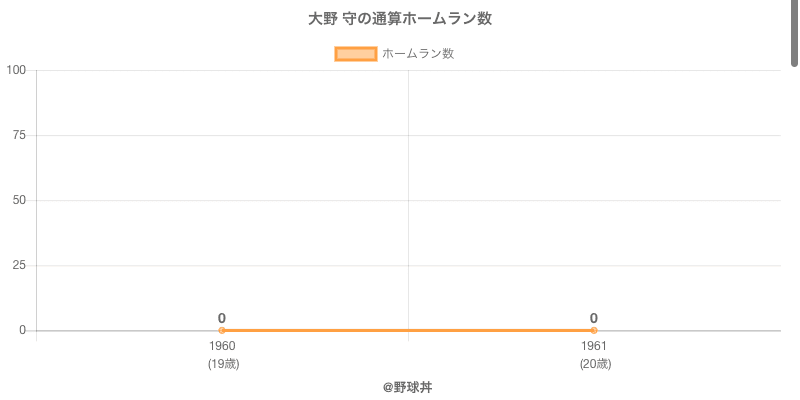Click the (19歳) age label

tap(222, 364)
